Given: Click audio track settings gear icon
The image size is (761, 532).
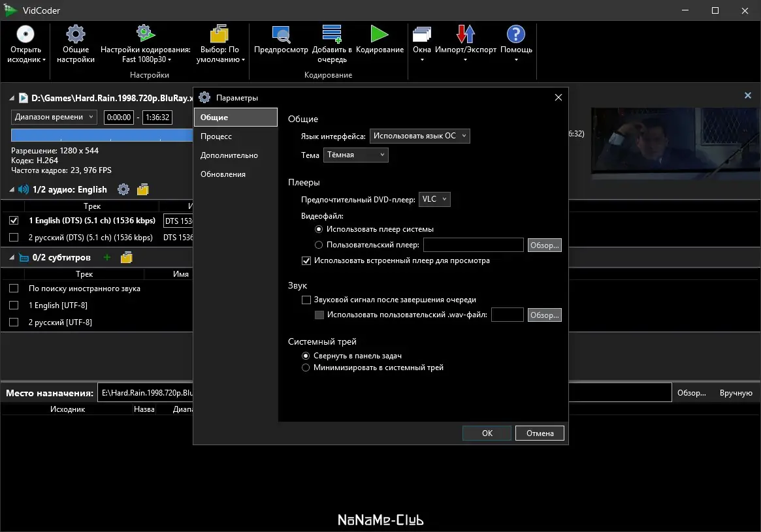Looking at the screenshot, I should pos(123,189).
